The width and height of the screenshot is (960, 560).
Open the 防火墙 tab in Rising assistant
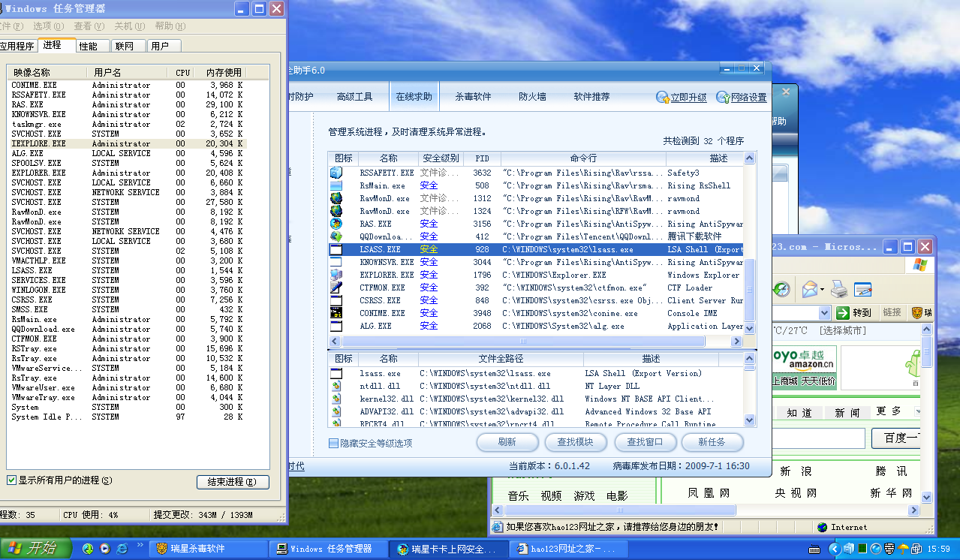tap(532, 97)
